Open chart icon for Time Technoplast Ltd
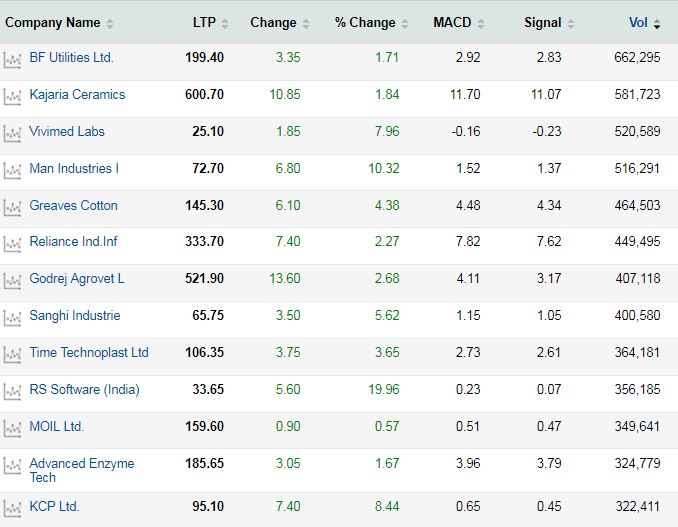This screenshot has width=678, height=527. coord(12,355)
